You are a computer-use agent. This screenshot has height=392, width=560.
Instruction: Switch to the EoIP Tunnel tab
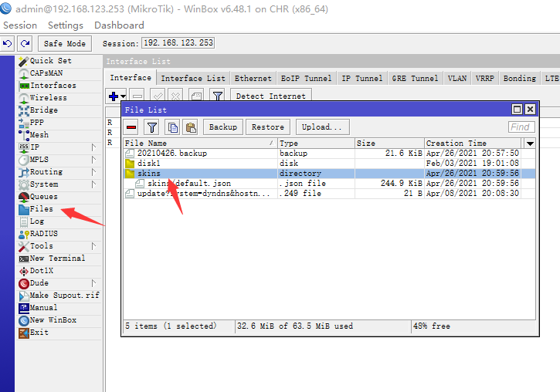tap(306, 78)
